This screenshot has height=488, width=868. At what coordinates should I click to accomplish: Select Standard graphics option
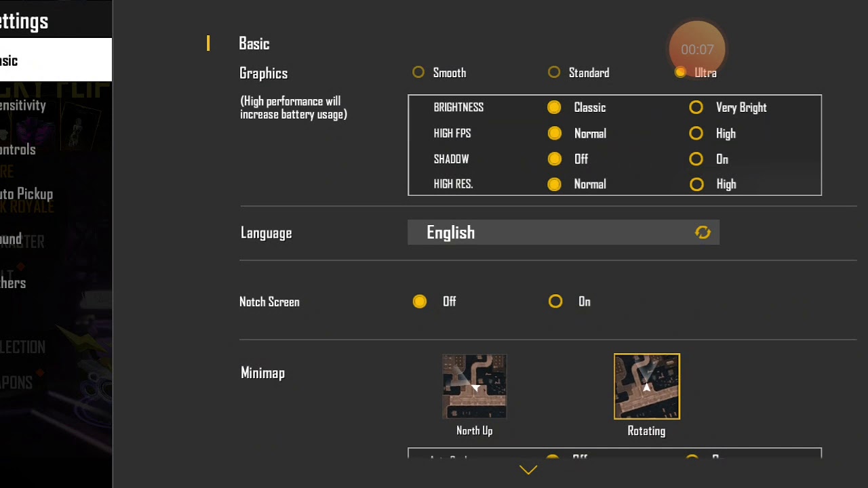[554, 73]
